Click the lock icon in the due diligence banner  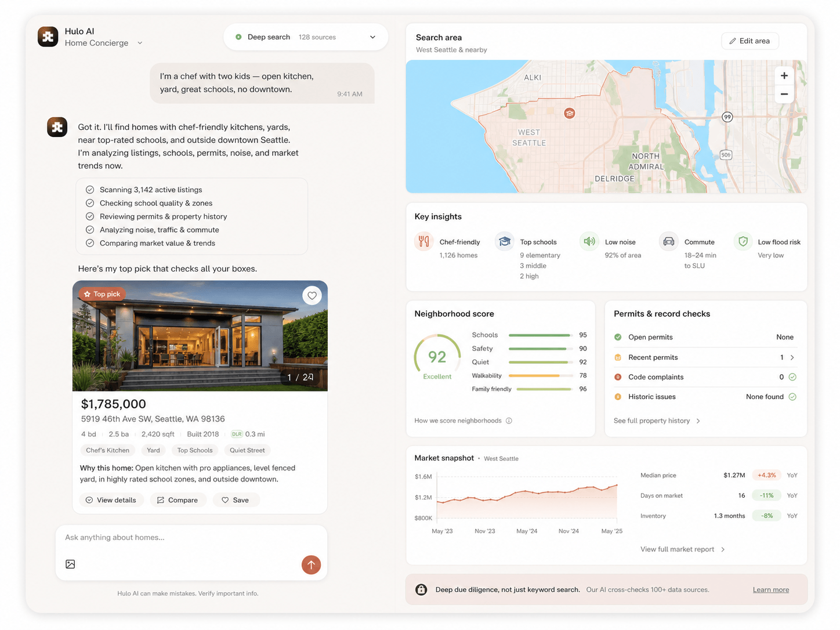421,589
